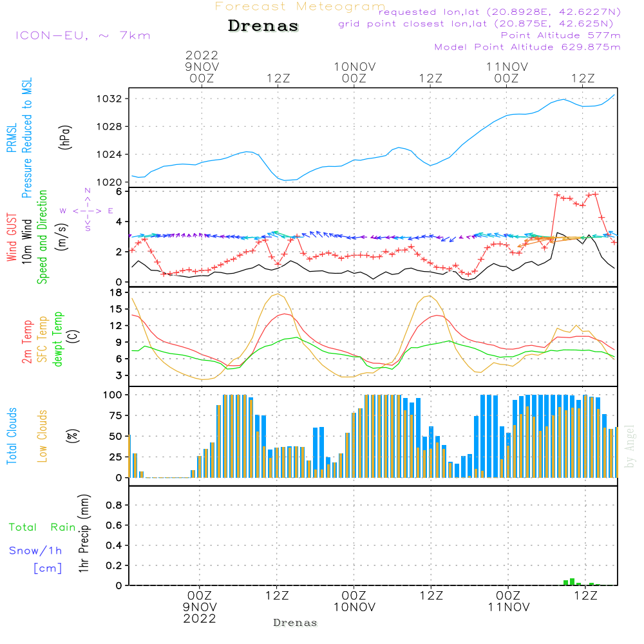
Task: Click the Total Rain legend label
Action: (42, 527)
